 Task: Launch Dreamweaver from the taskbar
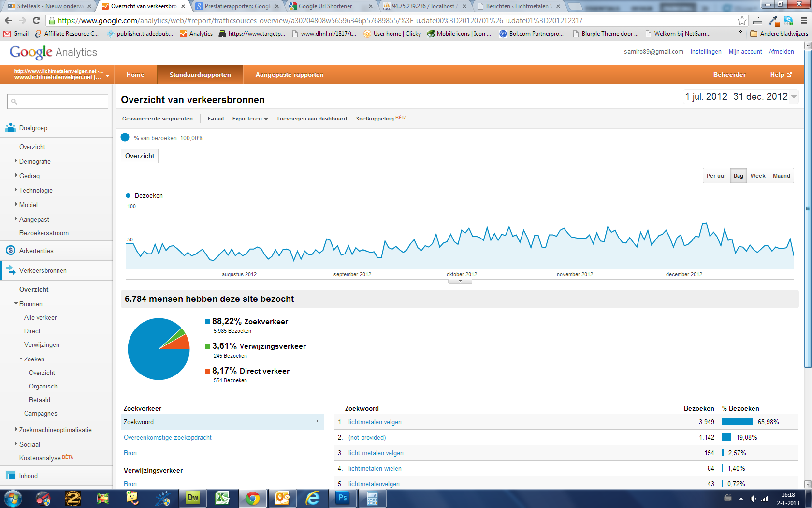click(x=193, y=498)
